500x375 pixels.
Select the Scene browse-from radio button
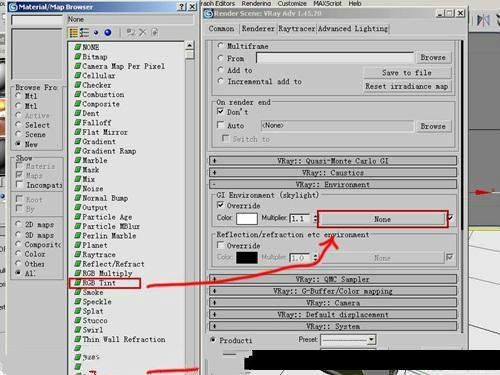click(x=19, y=134)
